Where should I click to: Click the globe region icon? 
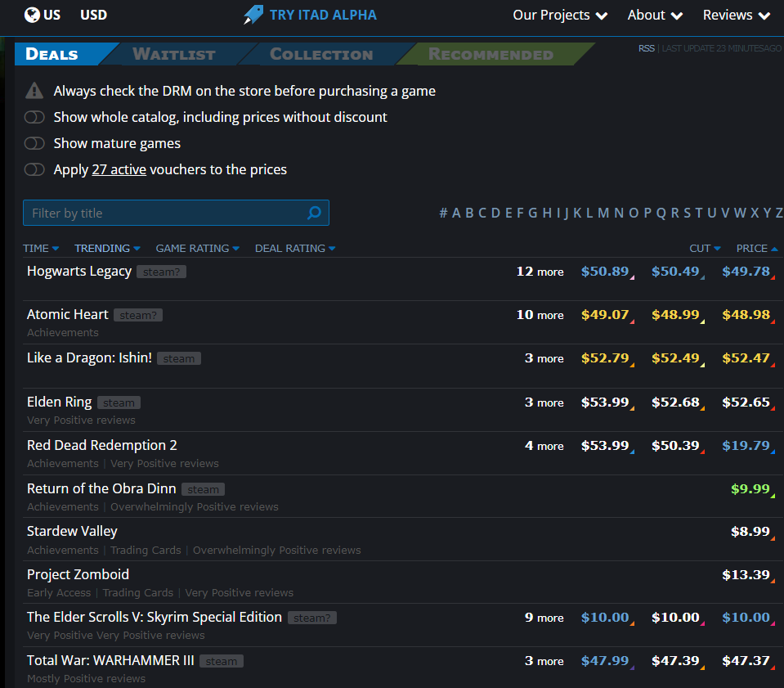(x=32, y=15)
